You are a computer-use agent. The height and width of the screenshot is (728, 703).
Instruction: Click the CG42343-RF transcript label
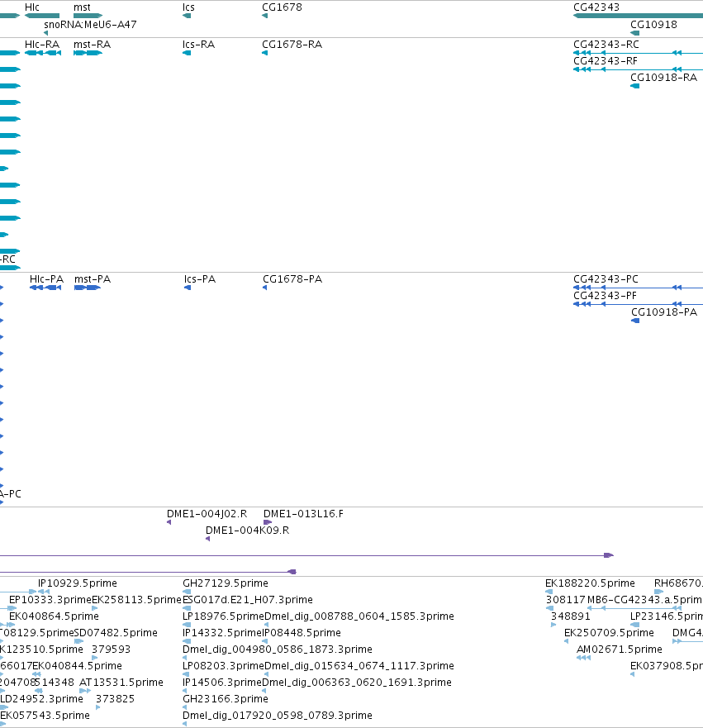tap(606, 61)
